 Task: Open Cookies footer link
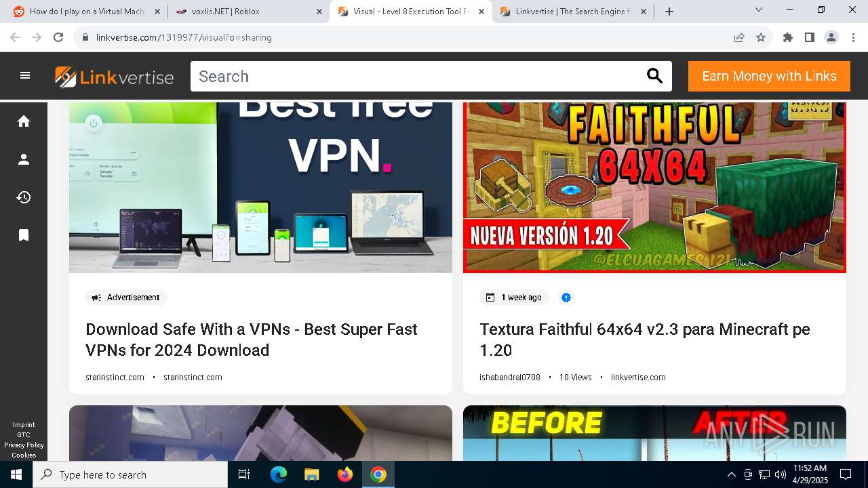click(x=24, y=455)
